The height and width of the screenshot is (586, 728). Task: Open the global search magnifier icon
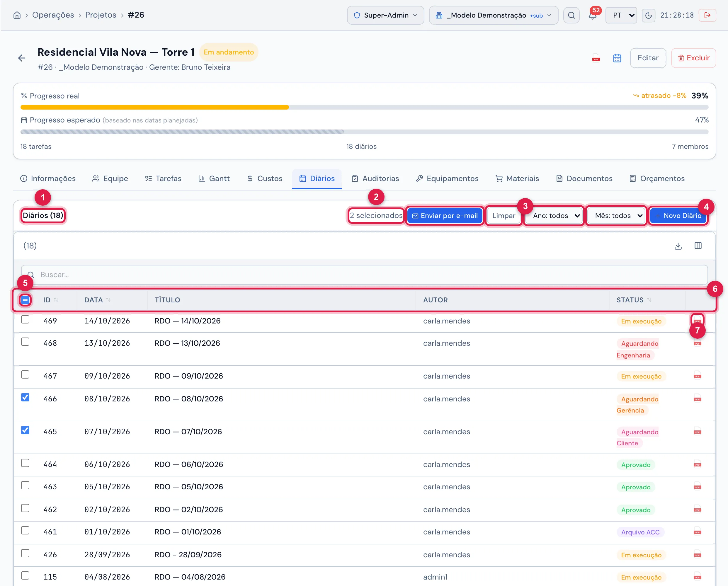pos(571,15)
